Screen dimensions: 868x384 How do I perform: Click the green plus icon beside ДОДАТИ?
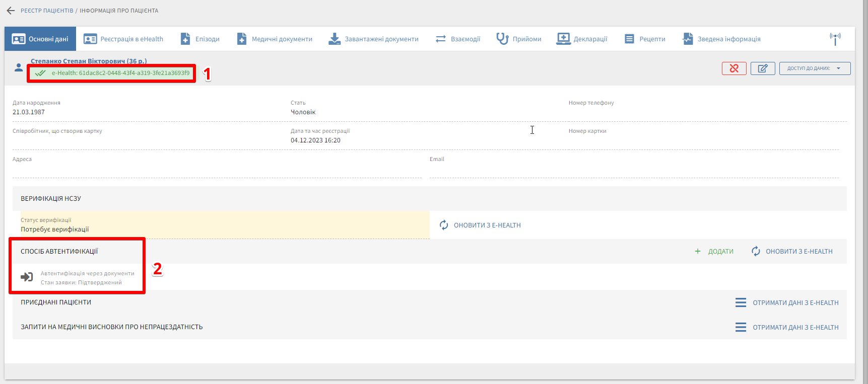click(698, 251)
